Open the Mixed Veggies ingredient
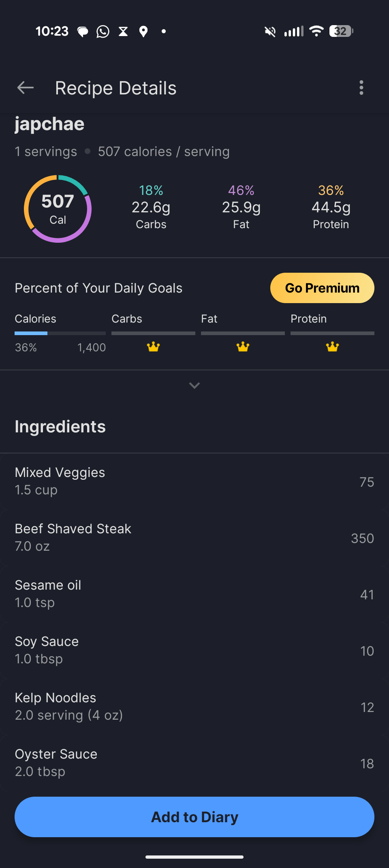Screen dimensions: 389x868 pos(194,481)
